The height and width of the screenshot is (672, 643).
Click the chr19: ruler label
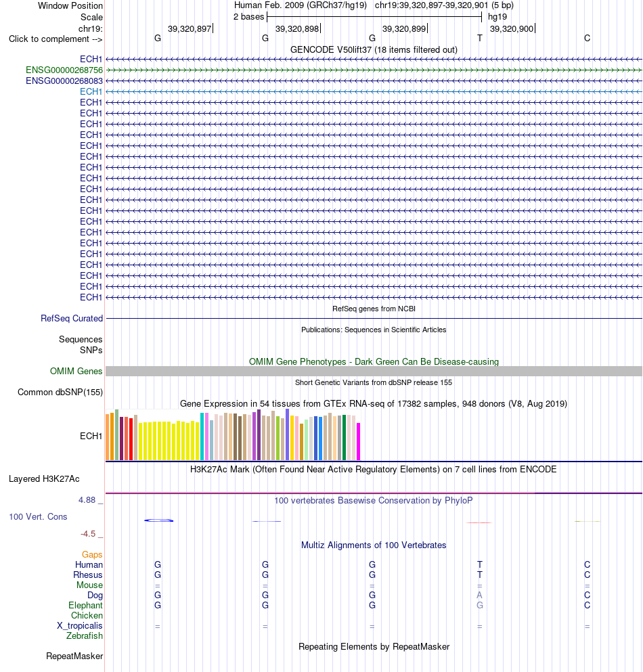tap(91, 28)
